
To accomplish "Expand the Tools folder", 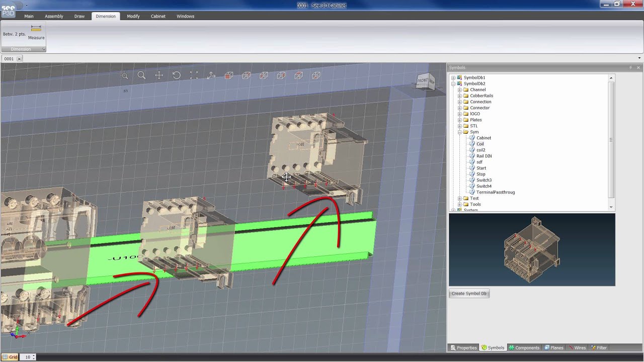I will point(459,204).
